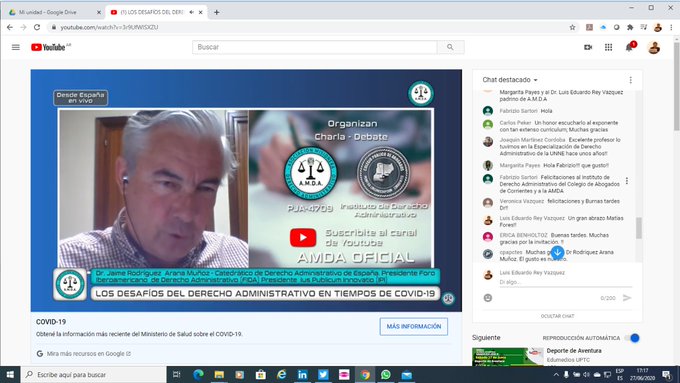Open File Explorer from the taskbar
This screenshot has width=680, height=383.
coord(219,374)
